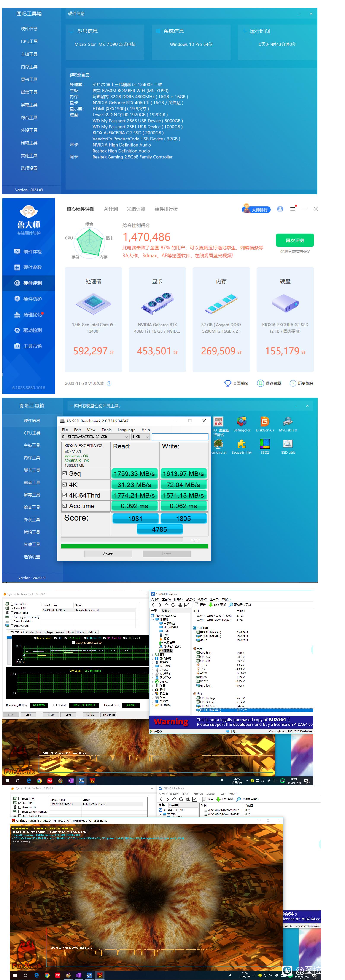Switch to the 光追评测 tab
This screenshot has width=345, height=980.
pos(136,209)
